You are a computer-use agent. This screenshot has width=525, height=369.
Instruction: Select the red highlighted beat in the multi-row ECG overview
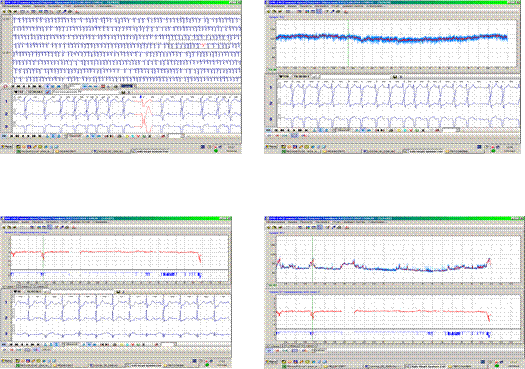(203, 45)
